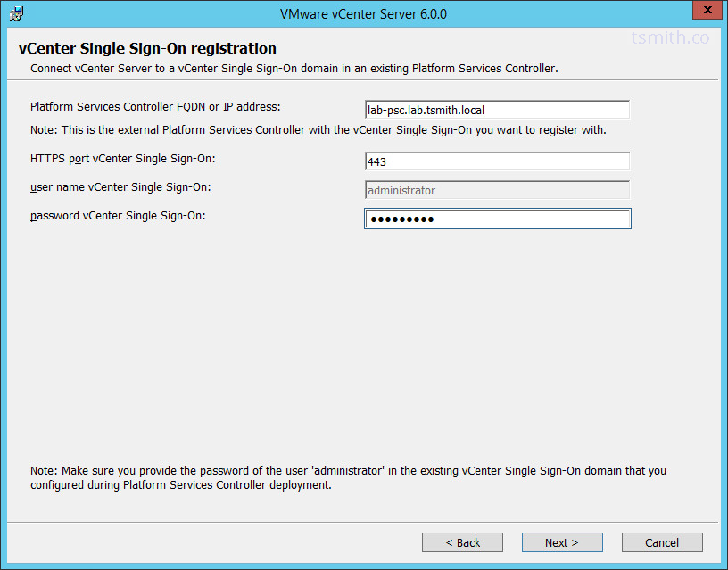Click the 'vCenter Single Sign-On registration' heading
The width and height of the screenshot is (728, 570).
click(147, 48)
